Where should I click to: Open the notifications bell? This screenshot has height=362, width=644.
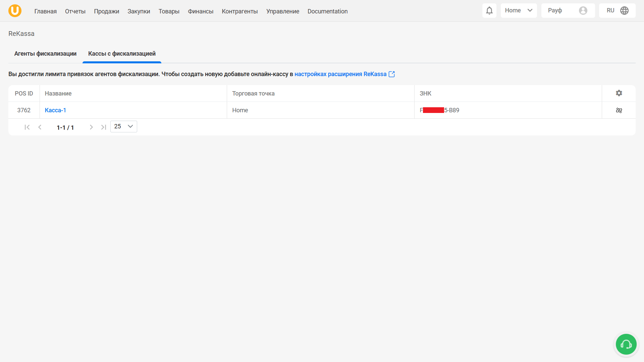[x=489, y=11]
